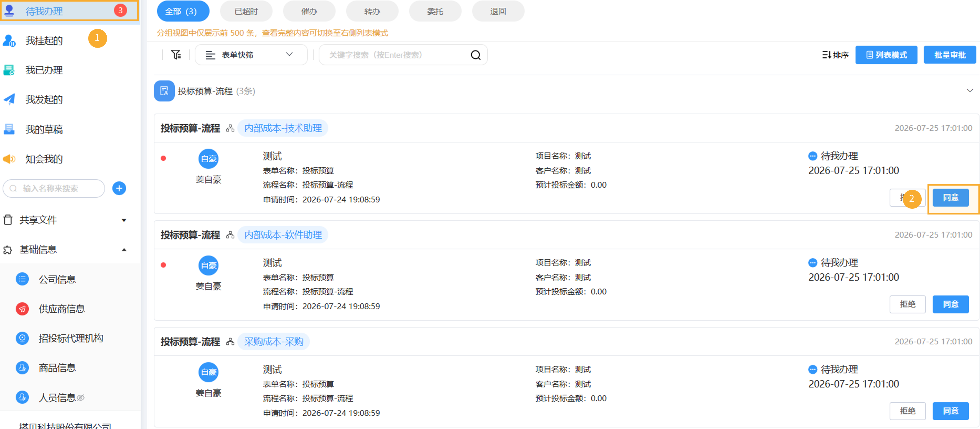This screenshot has width=980, height=429.
Task: Click the 采购成本-采购 node tag
Action: [x=274, y=341]
